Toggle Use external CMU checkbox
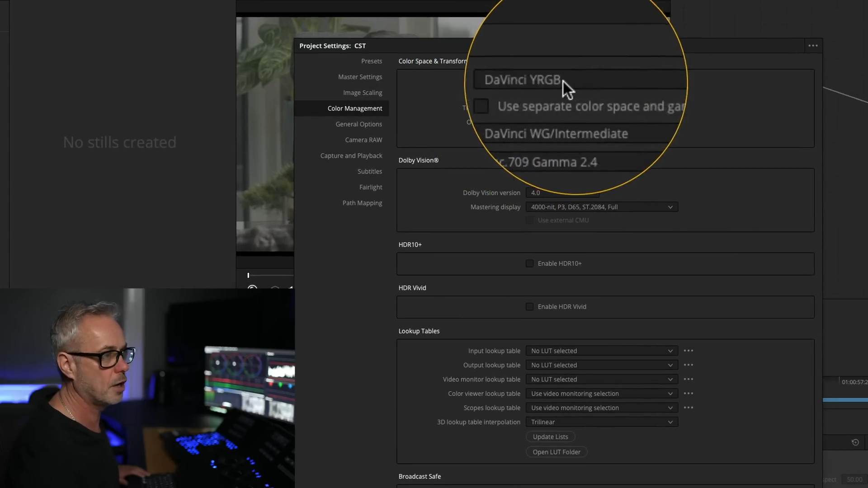The width and height of the screenshot is (868, 488). pos(529,221)
